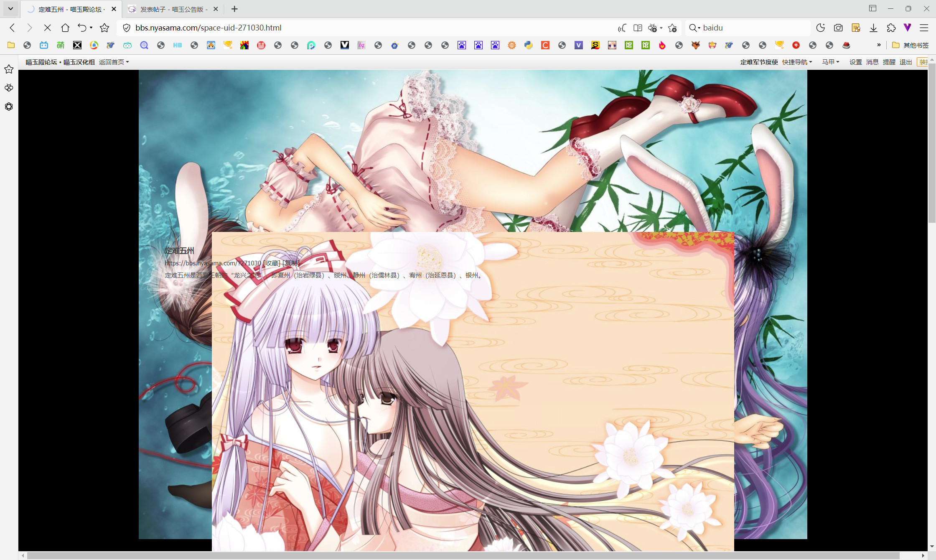
Task: Expand the 返回首页 dropdown
Action: point(114,62)
